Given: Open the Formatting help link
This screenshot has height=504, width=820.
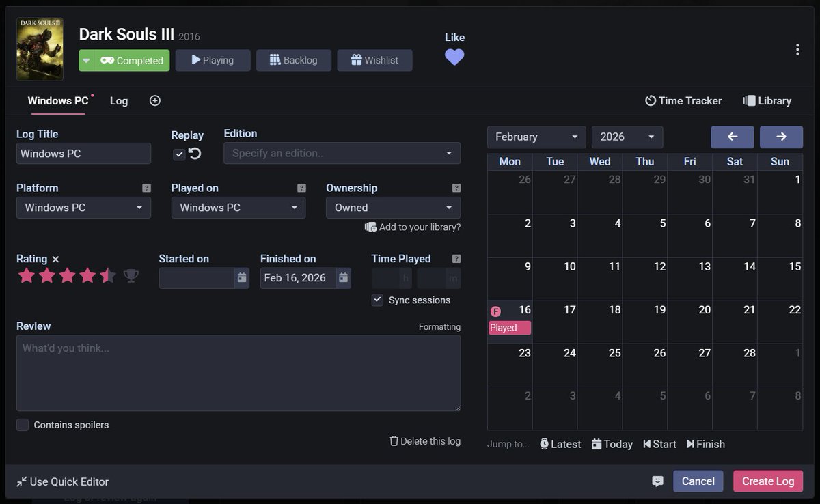Looking at the screenshot, I should pyautogui.click(x=439, y=327).
